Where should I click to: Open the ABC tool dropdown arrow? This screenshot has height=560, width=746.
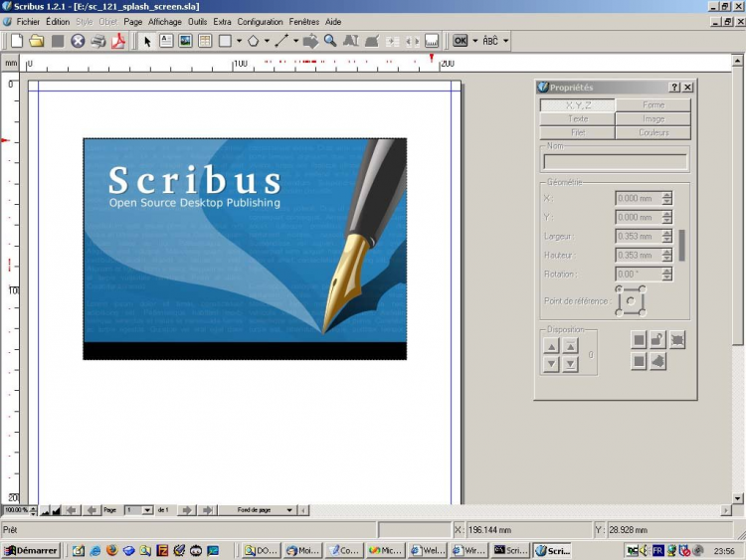click(505, 41)
